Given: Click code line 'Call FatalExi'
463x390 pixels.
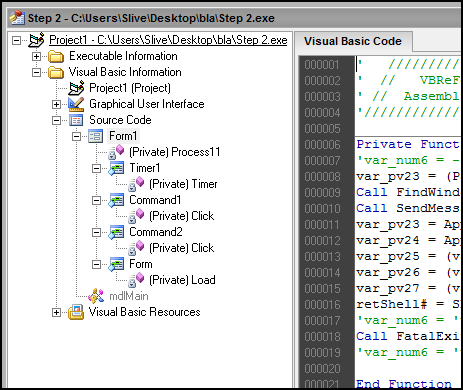Looking at the screenshot, I should (408, 336).
